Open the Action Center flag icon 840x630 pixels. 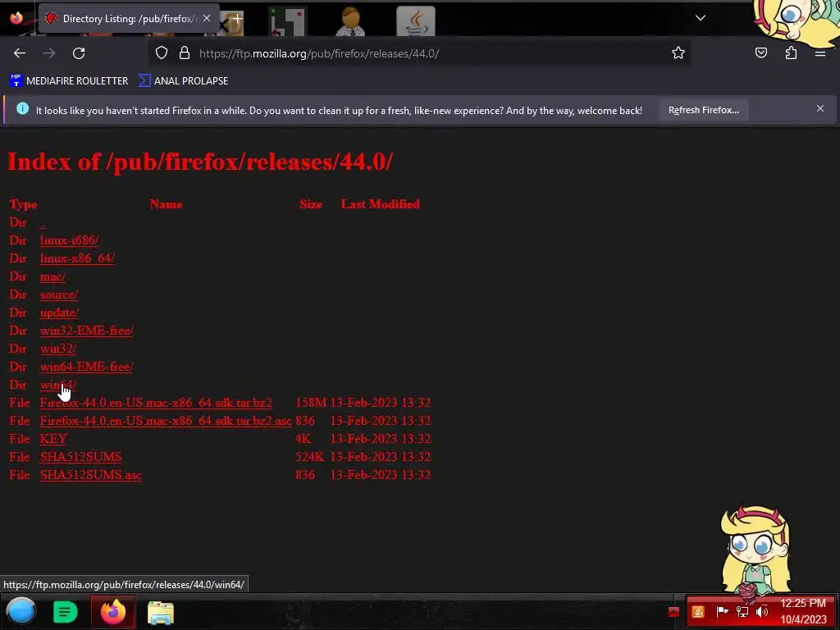click(722, 611)
